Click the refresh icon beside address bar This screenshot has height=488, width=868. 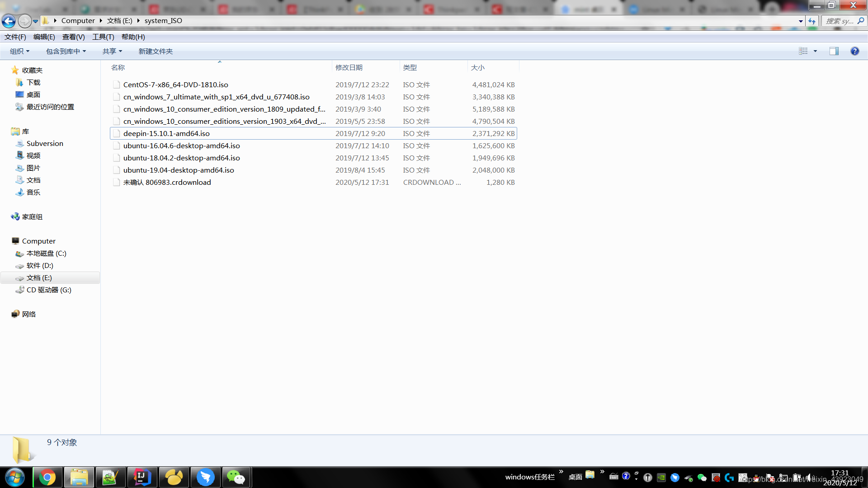[812, 21]
